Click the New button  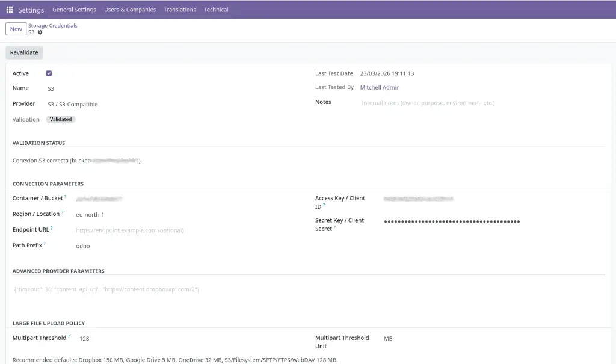16,29
